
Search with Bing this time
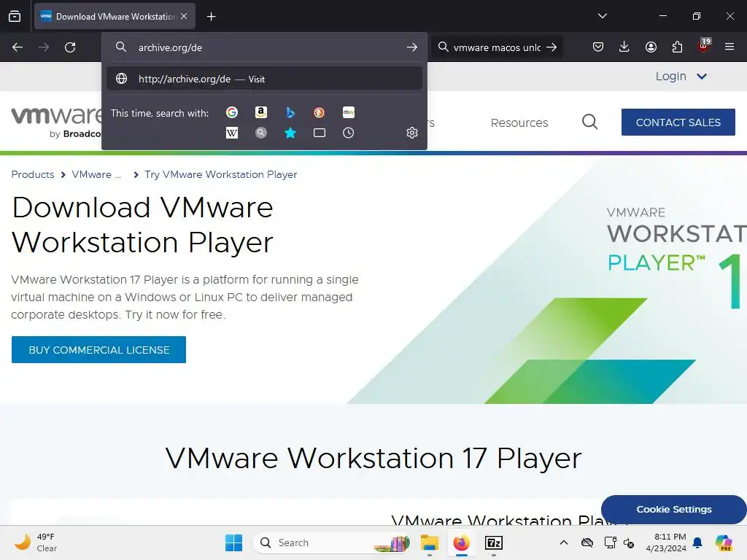pos(290,112)
